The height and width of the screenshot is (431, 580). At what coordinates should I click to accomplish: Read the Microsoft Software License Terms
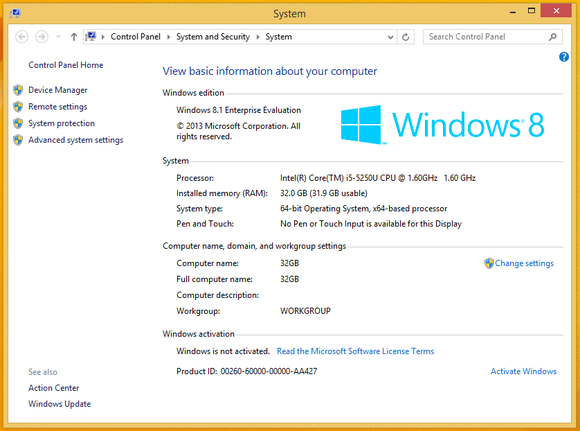point(355,351)
